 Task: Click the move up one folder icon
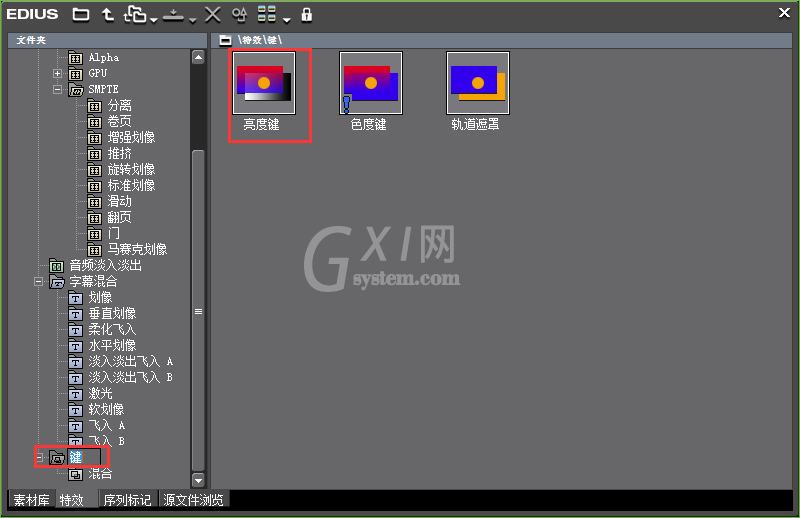click(107, 14)
